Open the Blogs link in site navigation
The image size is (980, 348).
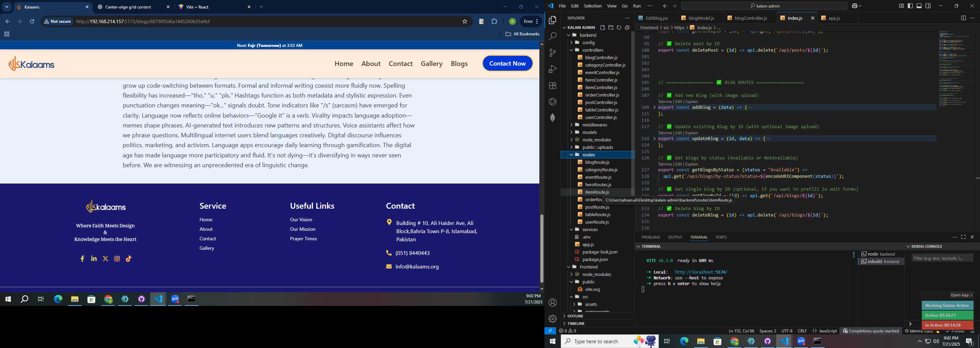tap(459, 64)
